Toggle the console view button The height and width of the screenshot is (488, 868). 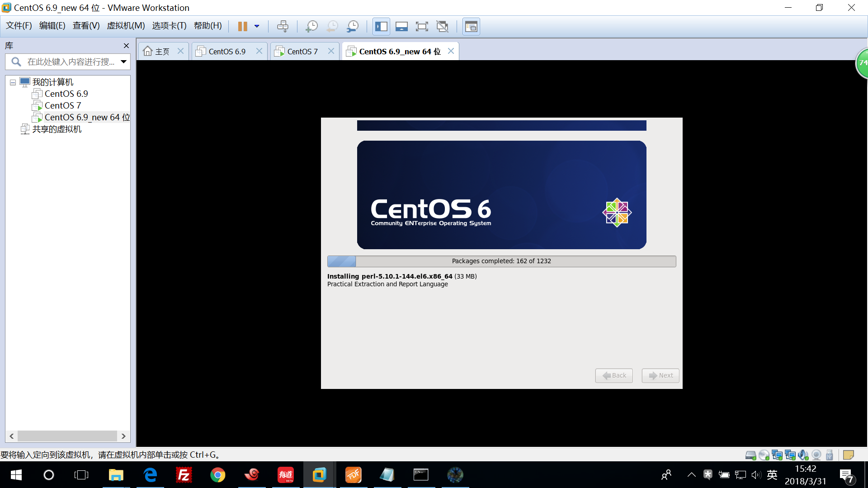coord(471,26)
